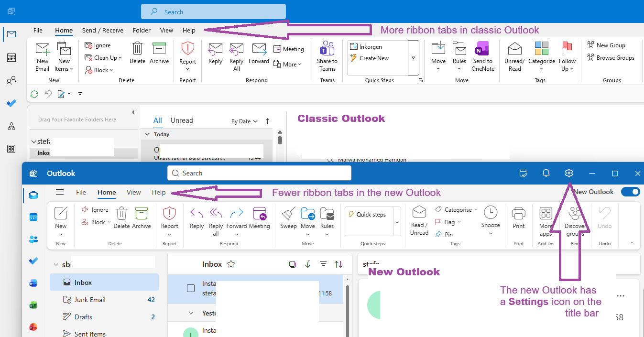Collapse the new Outlook ribbon
The height and width of the screenshot is (337, 644).
(632, 243)
